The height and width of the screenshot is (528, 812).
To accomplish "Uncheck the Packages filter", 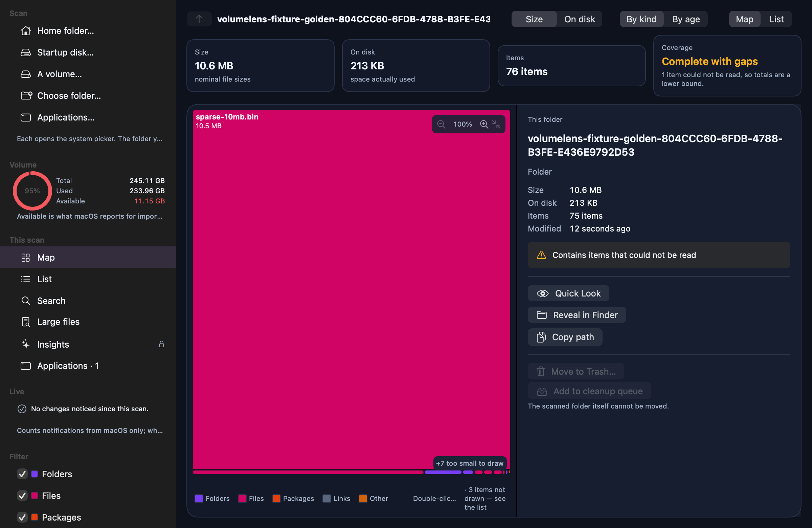I will tap(22, 518).
